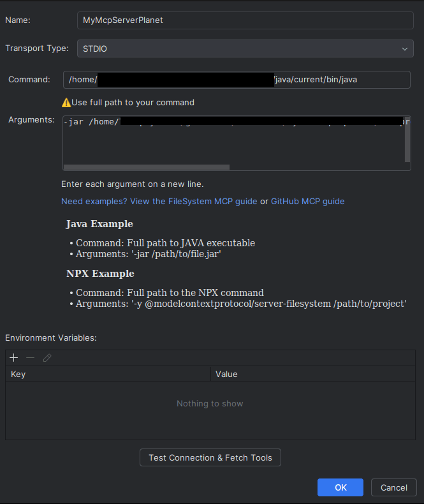
Task: Click into the Command path input field
Action: tap(383, 80)
